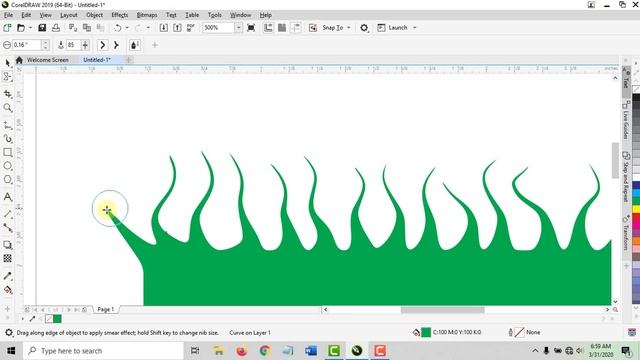The image size is (640, 360).
Task: Select the Text tool
Action: click(7, 197)
